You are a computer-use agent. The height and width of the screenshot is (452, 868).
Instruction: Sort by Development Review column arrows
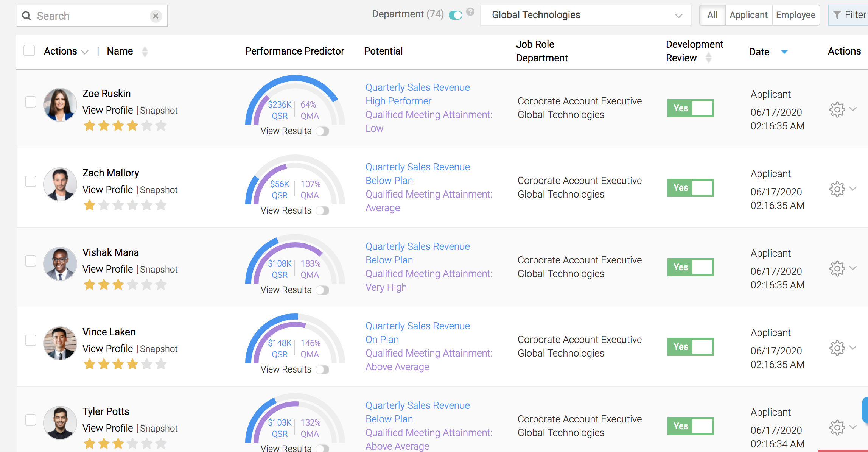(x=709, y=58)
